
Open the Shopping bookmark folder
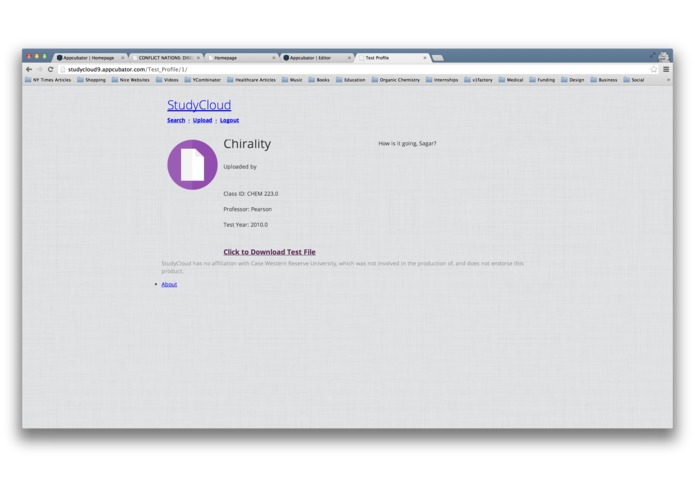(x=92, y=80)
